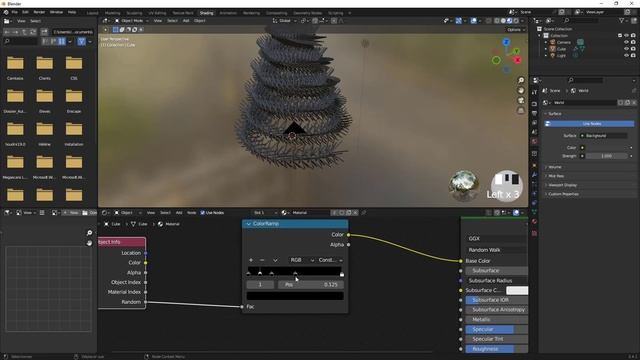The image size is (640, 360).
Task: Click ColorRamp active stop index field
Action: coord(260,284)
